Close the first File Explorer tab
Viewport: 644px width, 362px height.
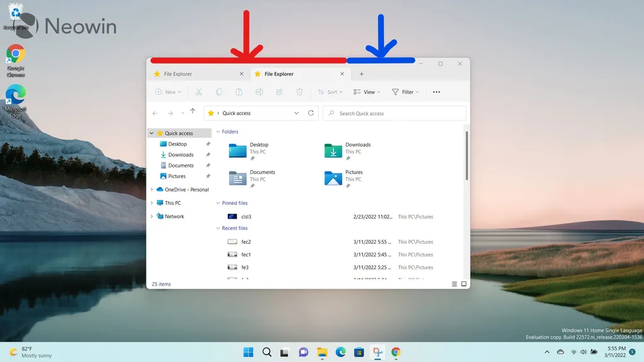[x=241, y=74]
